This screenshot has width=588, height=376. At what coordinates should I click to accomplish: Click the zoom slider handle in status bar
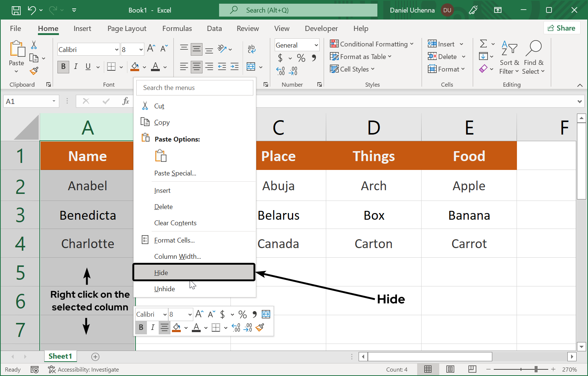tap(536, 369)
